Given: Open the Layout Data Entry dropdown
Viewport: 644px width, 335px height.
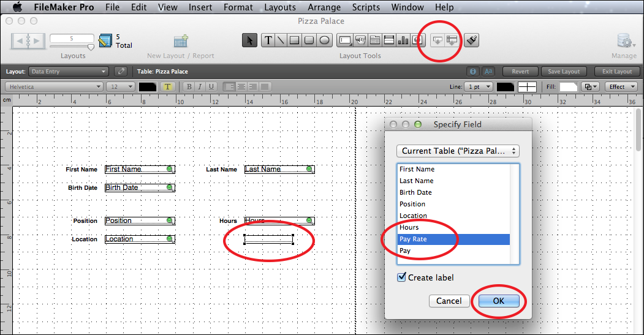Looking at the screenshot, I should point(68,72).
